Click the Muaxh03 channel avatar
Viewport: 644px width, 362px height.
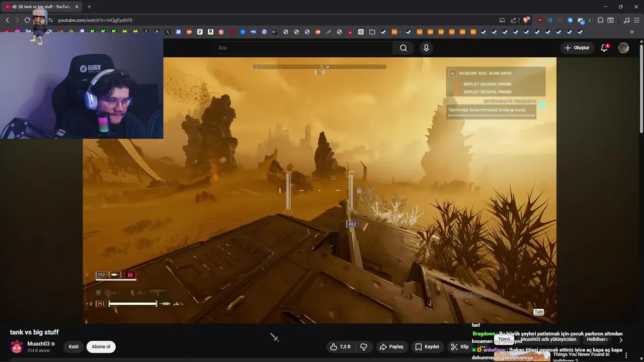click(17, 347)
